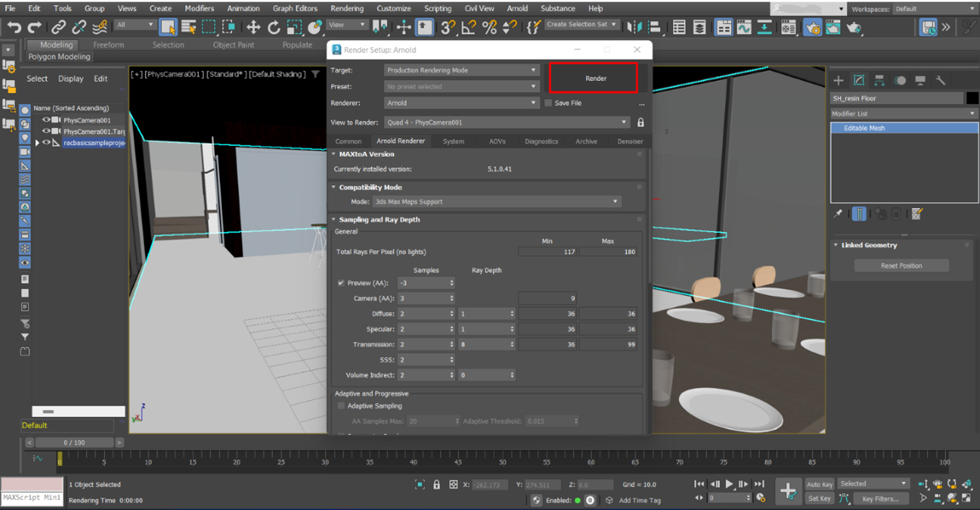Open the Rendered Frame Window teapot icon
This screenshot has width=980, height=510.
[x=833, y=27]
